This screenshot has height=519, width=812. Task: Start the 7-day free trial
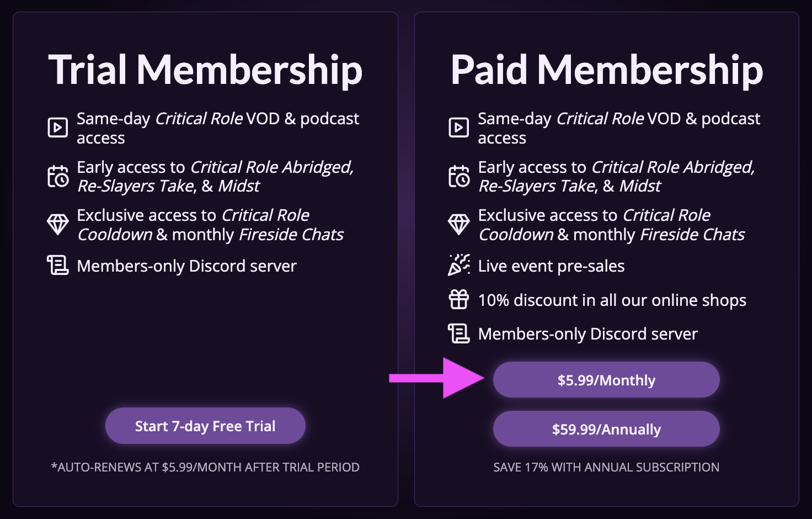pyautogui.click(x=205, y=426)
